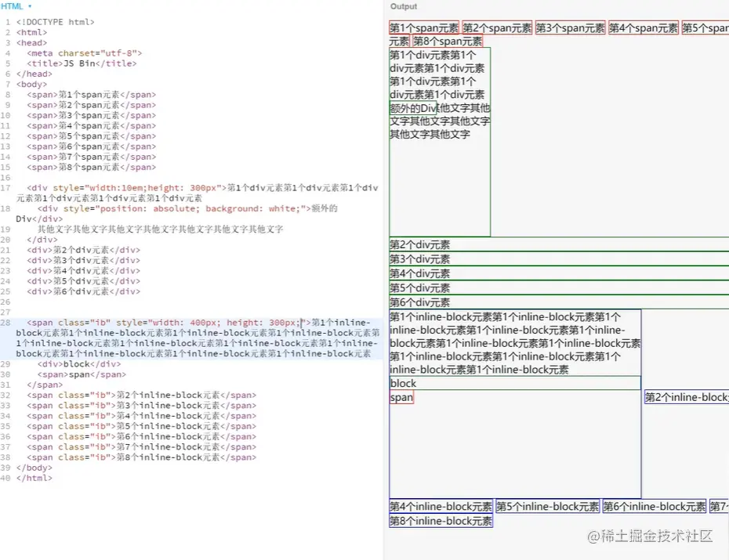Select the 第6个div元素 line in the HTML code

(84, 291)
